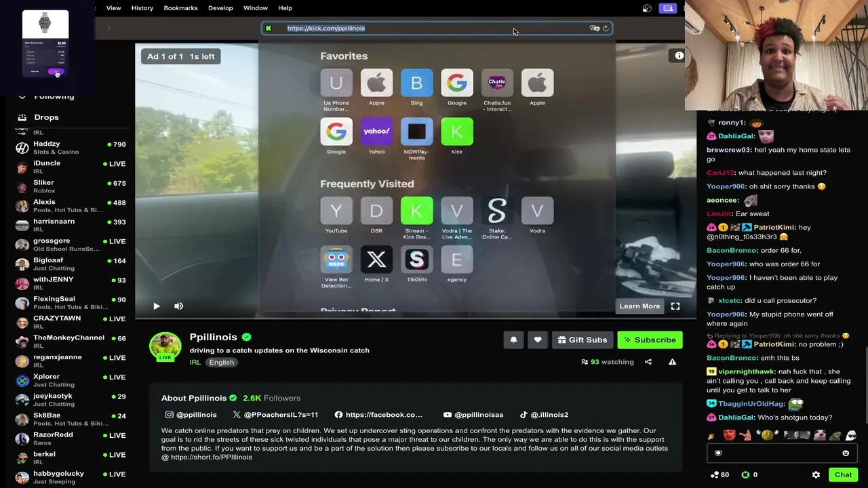Open the short.fo/PPIllinois link
Image resolution: width=868 pixels, height=488 pixels.
(212, 457)
